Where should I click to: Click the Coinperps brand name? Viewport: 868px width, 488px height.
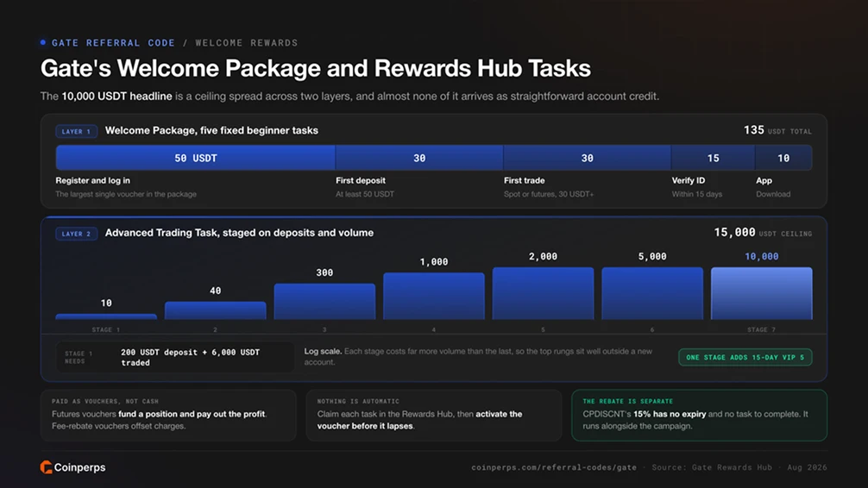[x=79, y=467]
